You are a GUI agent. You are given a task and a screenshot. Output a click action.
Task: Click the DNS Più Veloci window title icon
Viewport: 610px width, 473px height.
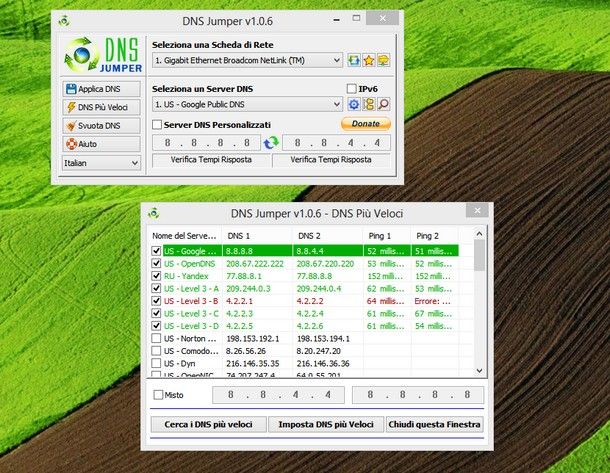pos(154,213)
